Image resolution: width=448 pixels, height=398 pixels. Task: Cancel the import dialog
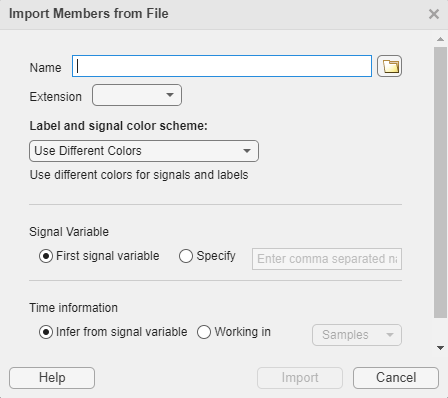[396, 378]
